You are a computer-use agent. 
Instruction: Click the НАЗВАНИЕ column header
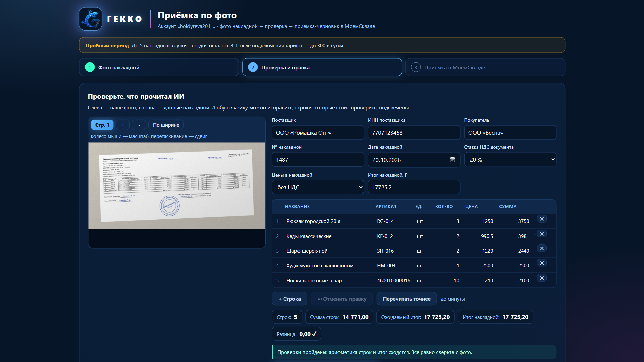click(297, 207)
